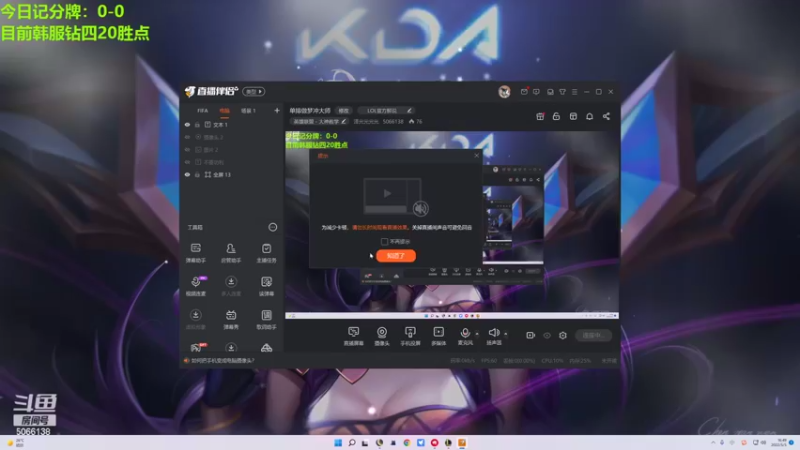Hide the 文本 1 source layer
This screenshot has width=800, height=450.
pos(187,124)
